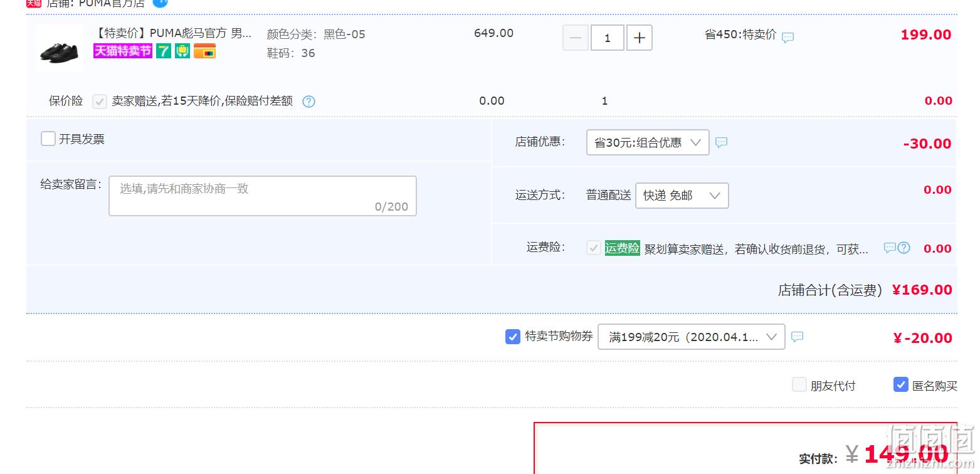Click the 省450:特卖价 label

(x=740, y=34)
